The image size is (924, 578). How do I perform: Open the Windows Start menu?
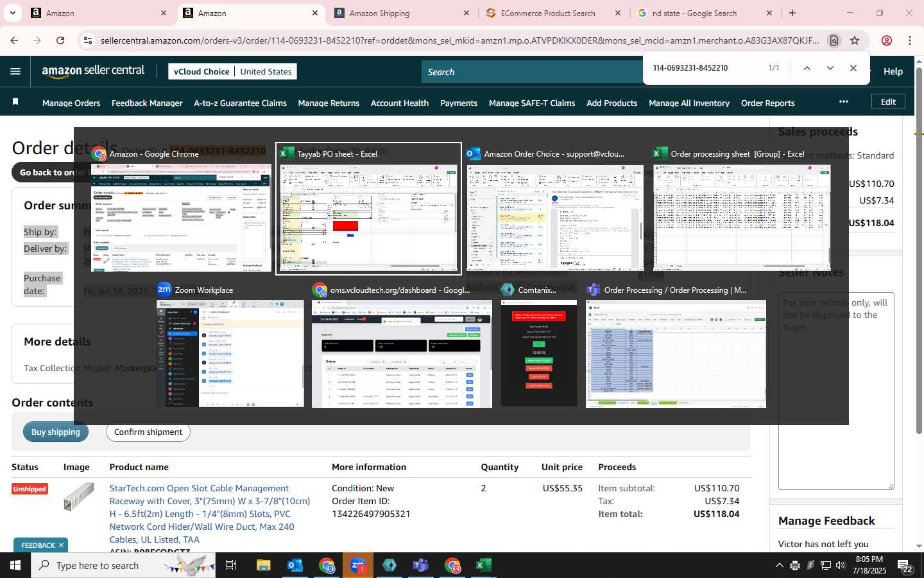click(15, 565)
